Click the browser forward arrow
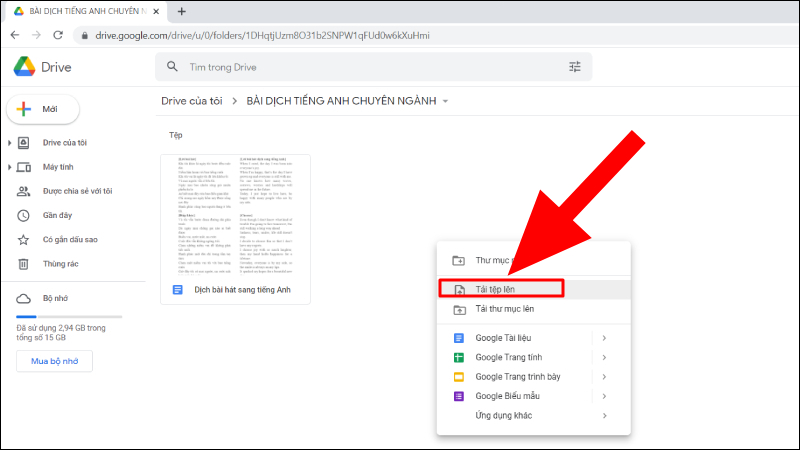 click(x=36, y=35)
